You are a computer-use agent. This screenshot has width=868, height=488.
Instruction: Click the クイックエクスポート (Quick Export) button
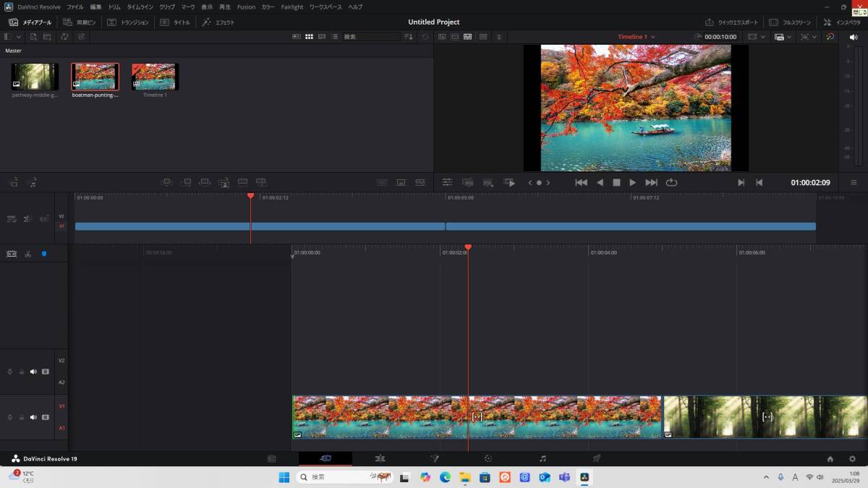[x=732, y=22]
